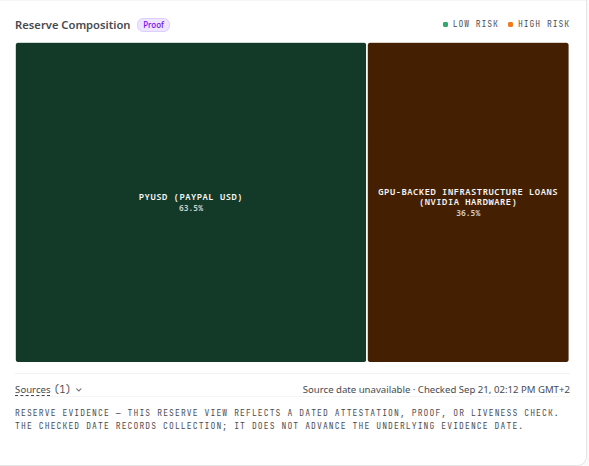Click the LOW RISK legend label
589x466 pixels.
[475, 24]
